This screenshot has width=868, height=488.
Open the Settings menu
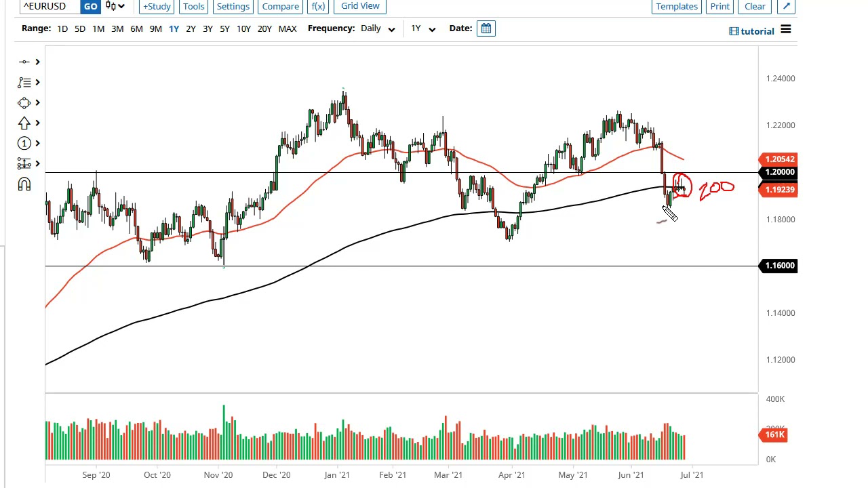tap(233, 6)
